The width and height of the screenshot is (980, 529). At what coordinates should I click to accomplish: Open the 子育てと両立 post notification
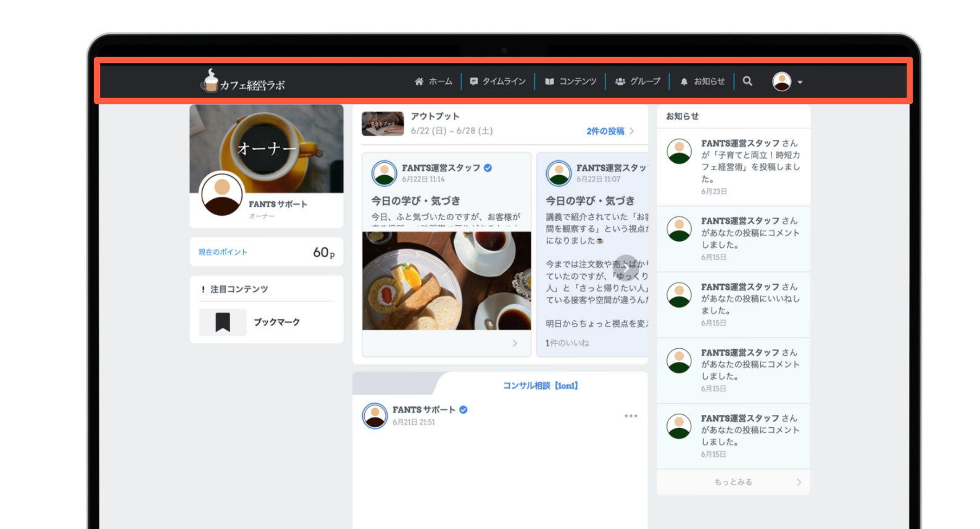(733, 167)
